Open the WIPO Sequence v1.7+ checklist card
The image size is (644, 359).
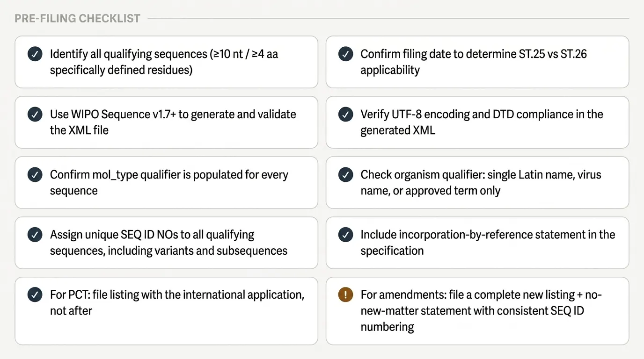[x=166, y=122]
